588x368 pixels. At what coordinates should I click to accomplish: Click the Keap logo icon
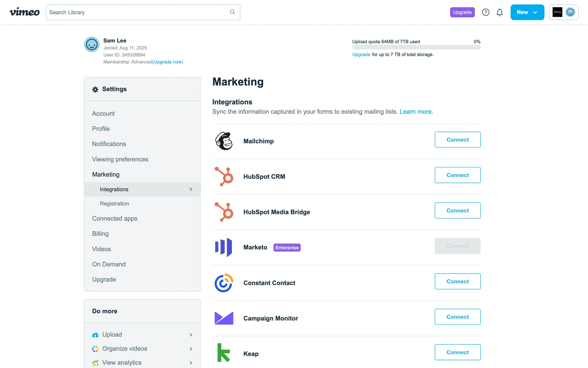coord(224,353)
